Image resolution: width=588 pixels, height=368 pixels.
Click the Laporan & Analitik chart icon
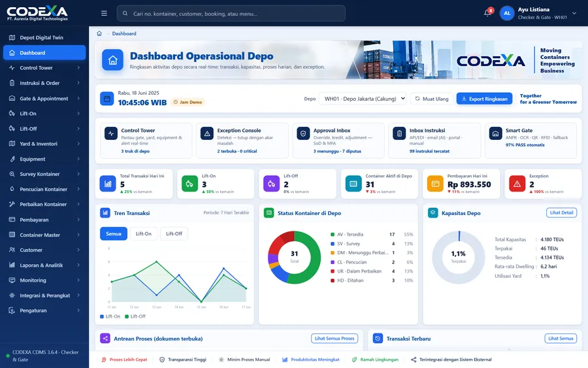click(12, 265)
